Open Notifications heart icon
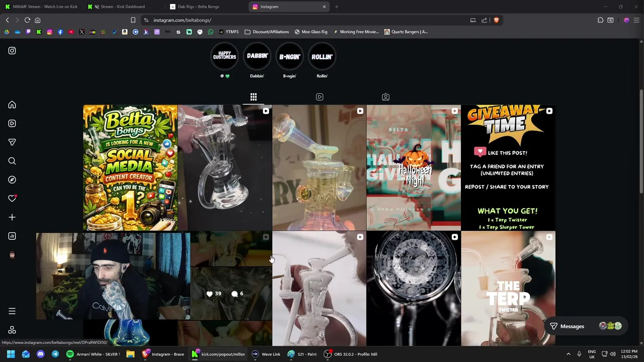644x362 pixels. pyautogui.click(x=12, y=198)
